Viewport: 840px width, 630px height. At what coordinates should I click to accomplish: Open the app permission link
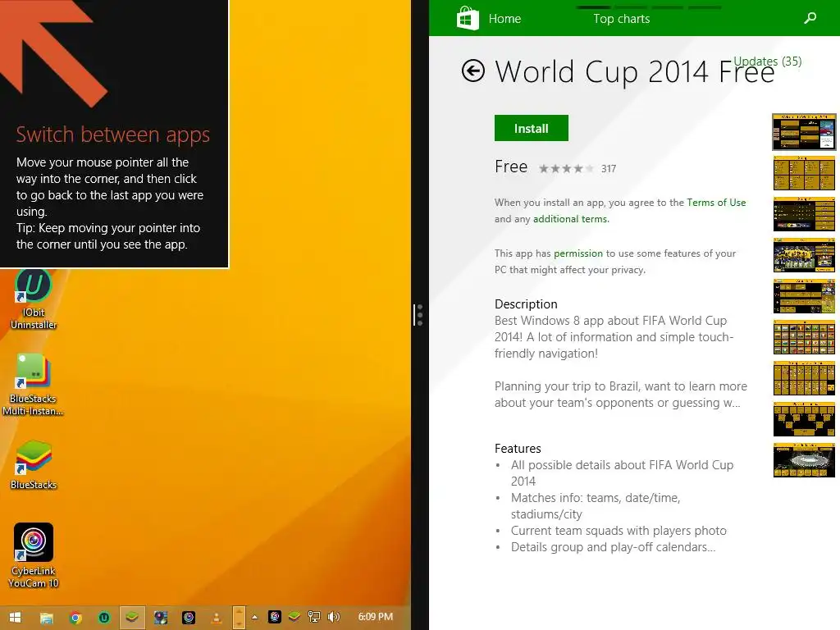pyautogui.click(x=578, y=253)
